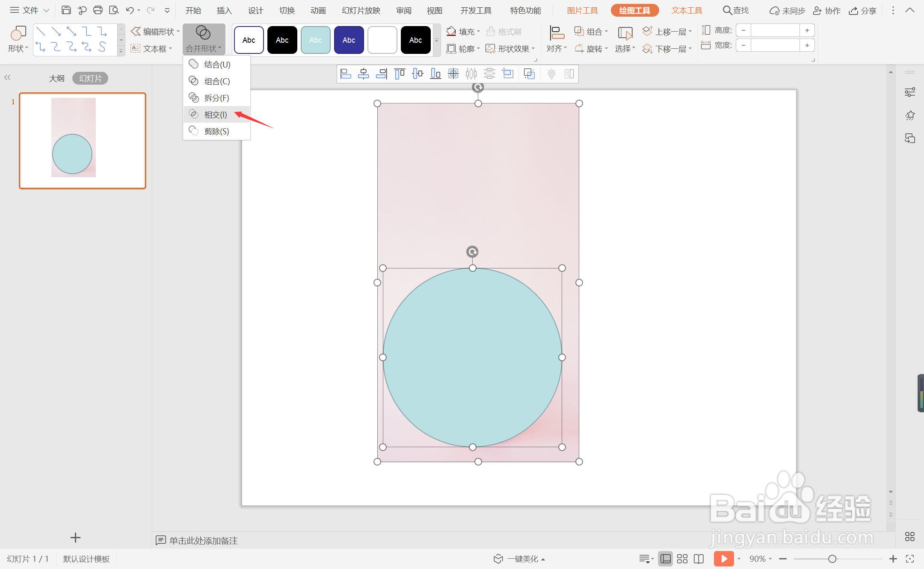The height and width of the screenshot is (569, 924).
Task: Select slide 1 thumbnail in panel
Action: tap(83, 141)
